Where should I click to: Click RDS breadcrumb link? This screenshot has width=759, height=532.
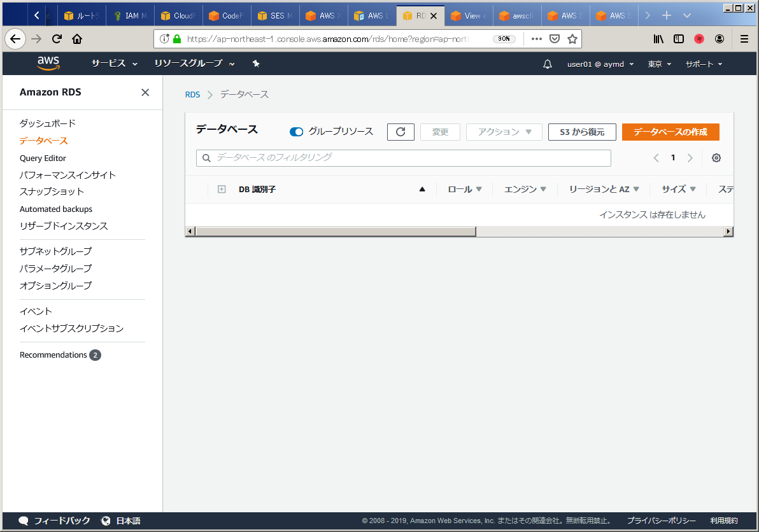[x=192, y=94]
